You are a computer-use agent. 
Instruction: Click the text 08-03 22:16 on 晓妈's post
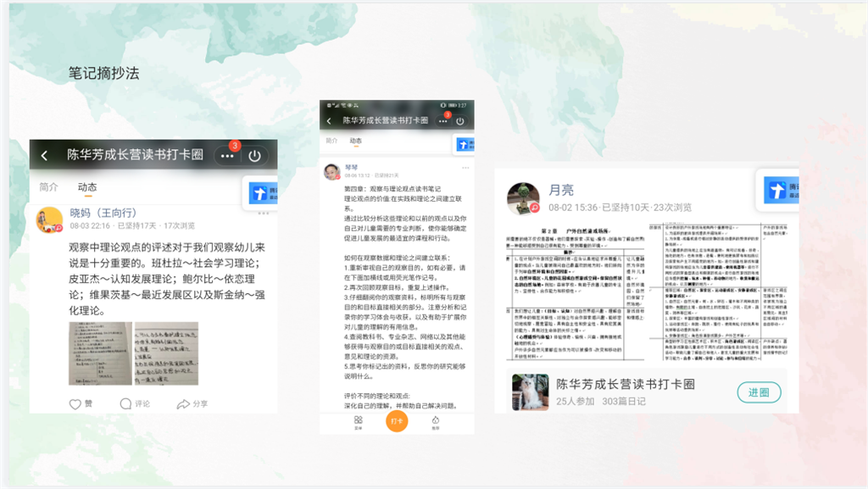tap(90, 225)
